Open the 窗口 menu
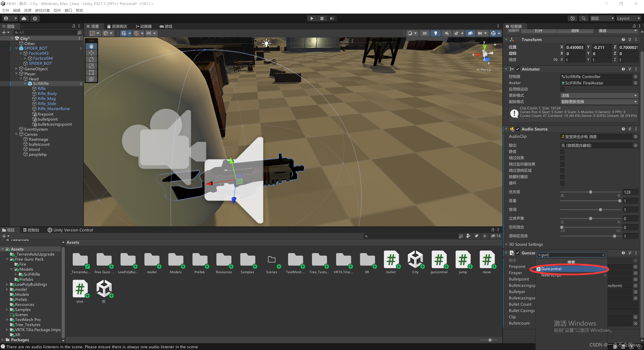644x350 pixels. pyautogui.click(x=68, y=10)
